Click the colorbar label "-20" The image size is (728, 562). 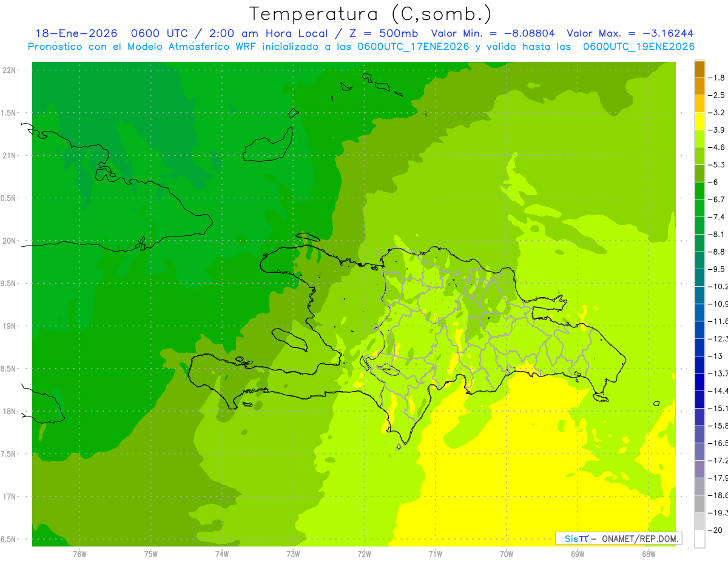pos(715,530)
